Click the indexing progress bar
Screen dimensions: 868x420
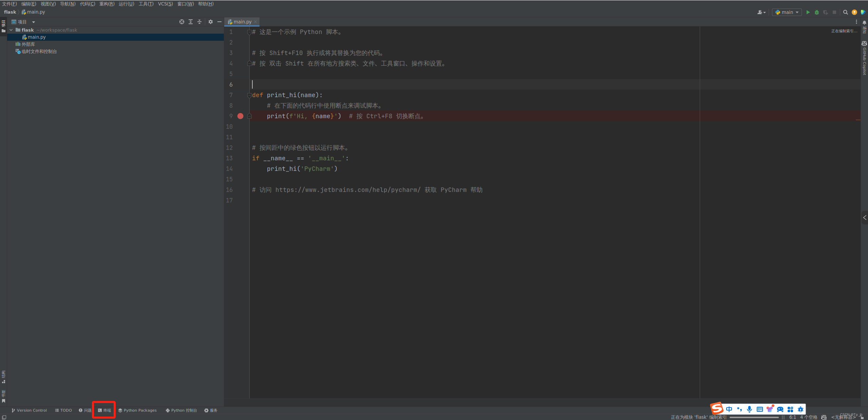click(754, 417)
